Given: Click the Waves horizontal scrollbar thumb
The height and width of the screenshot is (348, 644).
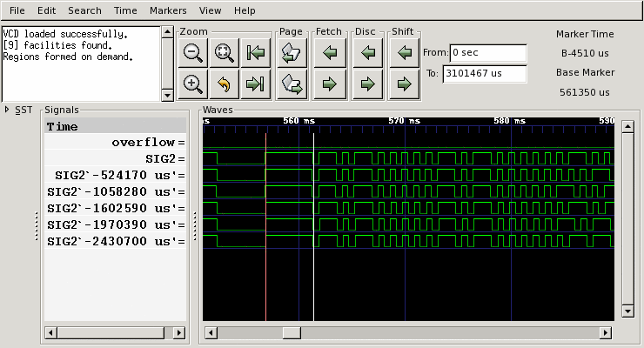Looking at the screenshot, I should 292,332.
